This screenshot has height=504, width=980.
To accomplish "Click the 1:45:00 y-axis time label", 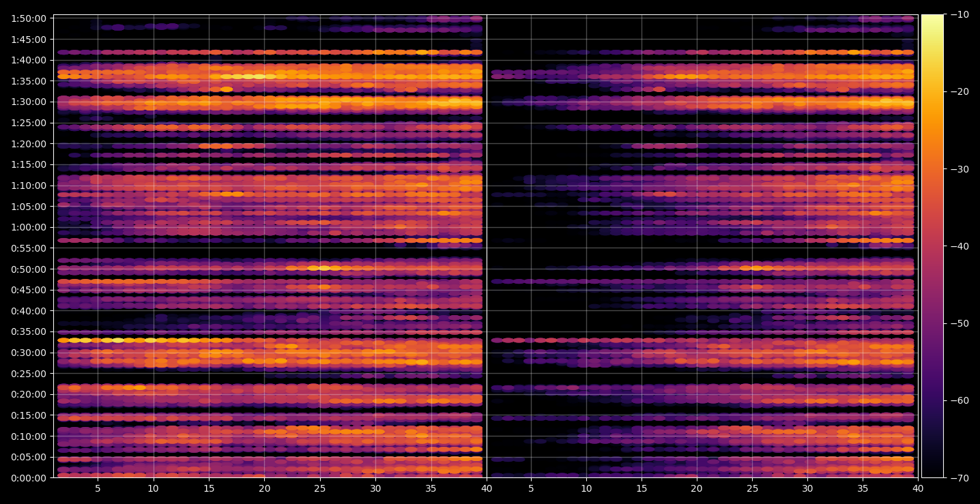I will (x=29, y=39).
